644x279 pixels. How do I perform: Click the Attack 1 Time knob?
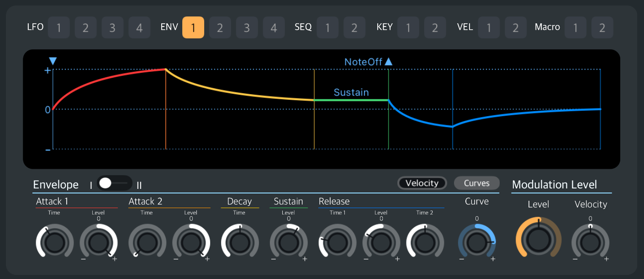click(54, 242)
